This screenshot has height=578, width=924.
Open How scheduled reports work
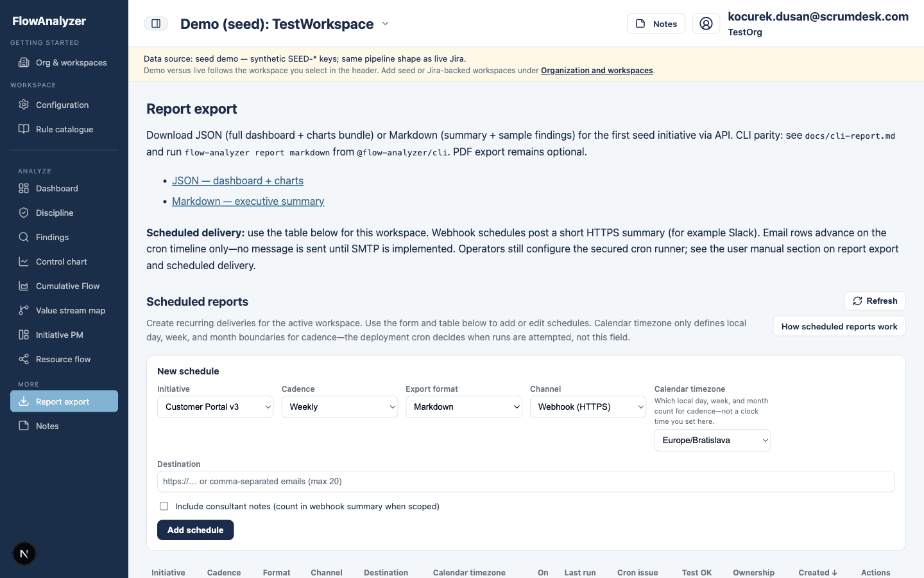pyautogui.click(x=839, y=326)
